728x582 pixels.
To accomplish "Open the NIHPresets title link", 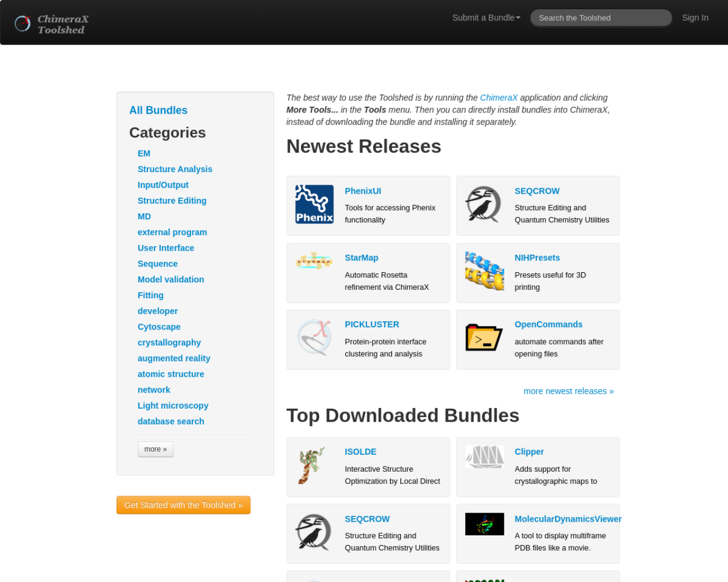I will coord(537,258).
